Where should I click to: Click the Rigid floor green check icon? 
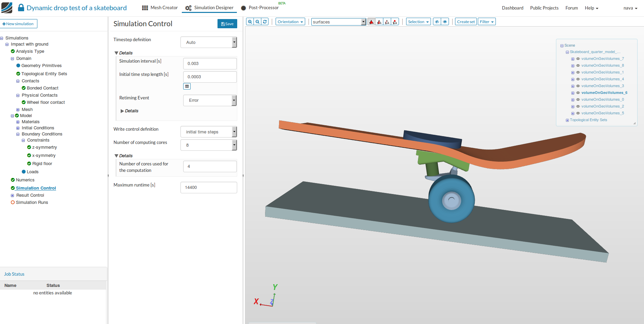[29, 164]
